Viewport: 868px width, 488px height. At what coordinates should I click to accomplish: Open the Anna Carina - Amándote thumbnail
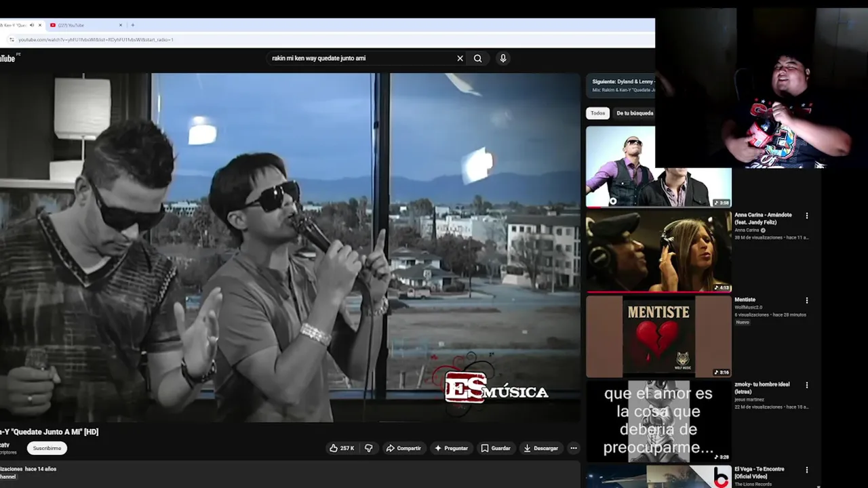(658, 251)
